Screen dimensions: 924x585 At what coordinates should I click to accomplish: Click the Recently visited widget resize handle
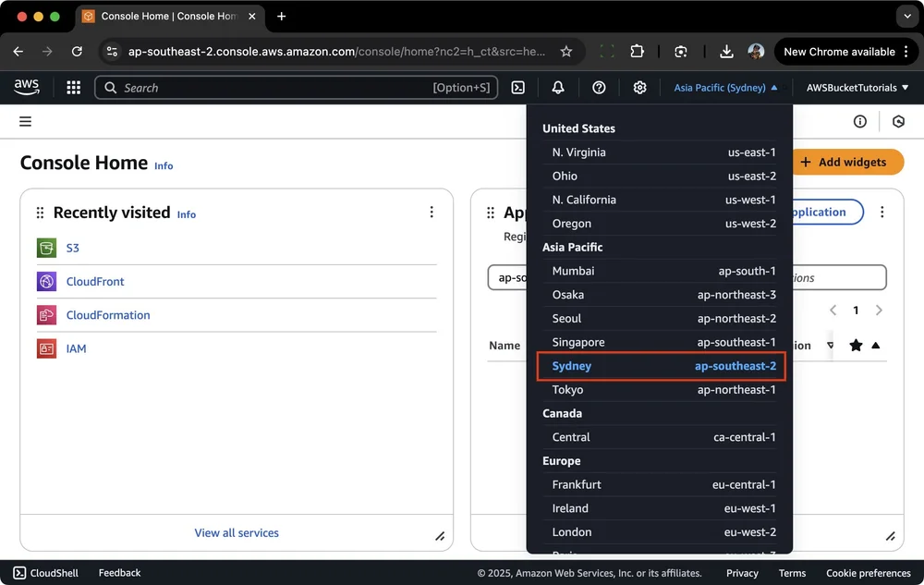coord(440,536)
